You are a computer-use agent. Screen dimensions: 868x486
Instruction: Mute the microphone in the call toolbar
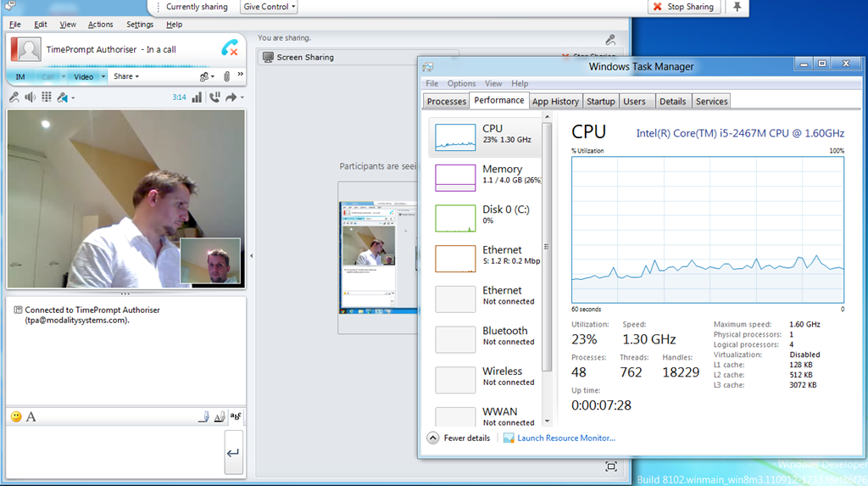pyautogui.click(x=14, y=98)
